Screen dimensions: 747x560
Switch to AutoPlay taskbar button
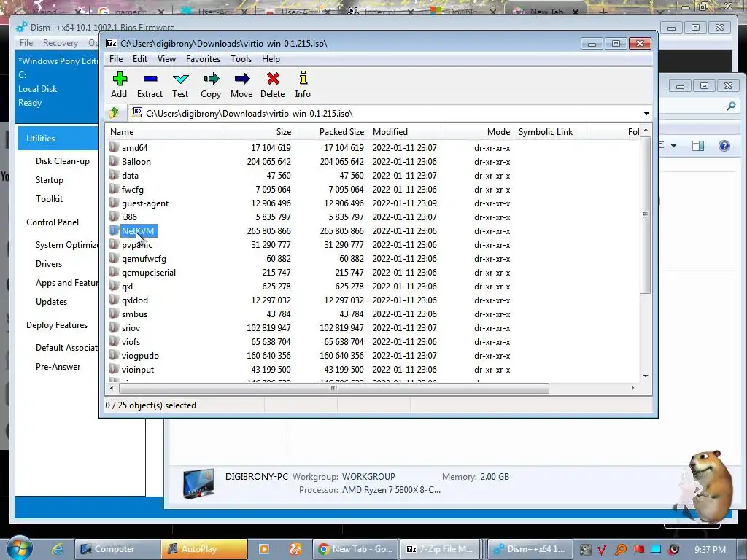(204, 549)
